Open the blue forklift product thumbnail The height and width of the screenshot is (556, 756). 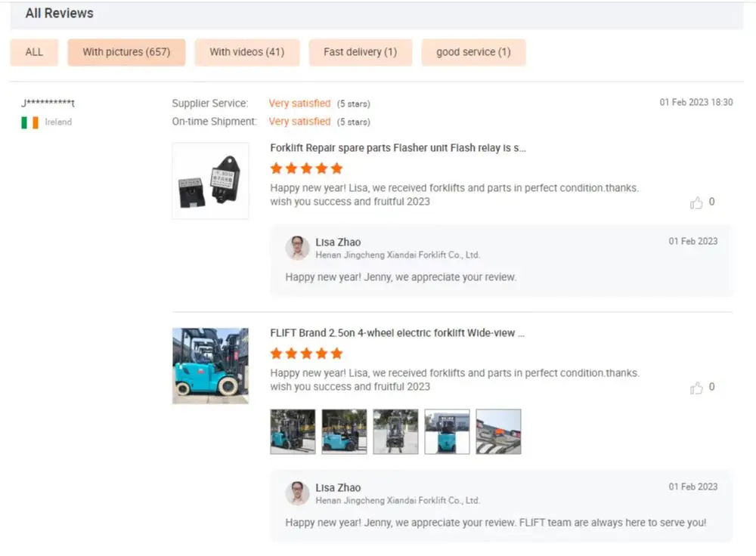click(211, 366)
